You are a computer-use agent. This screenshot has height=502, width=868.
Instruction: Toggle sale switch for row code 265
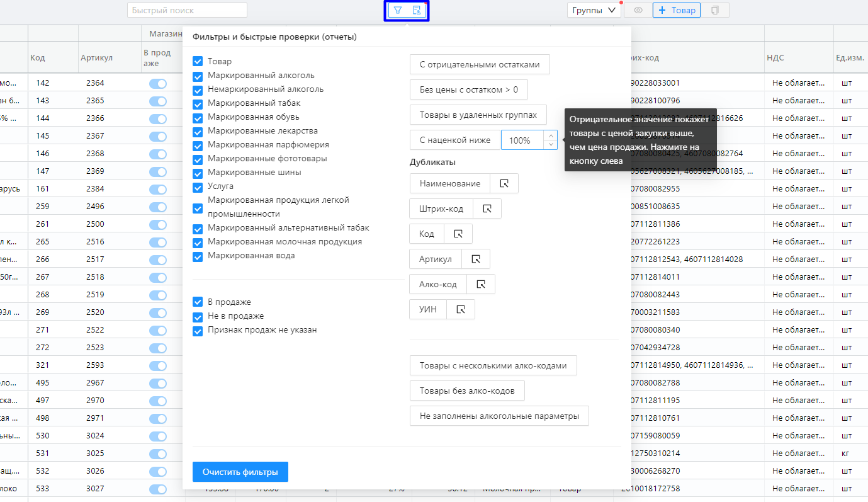[158, 242]
